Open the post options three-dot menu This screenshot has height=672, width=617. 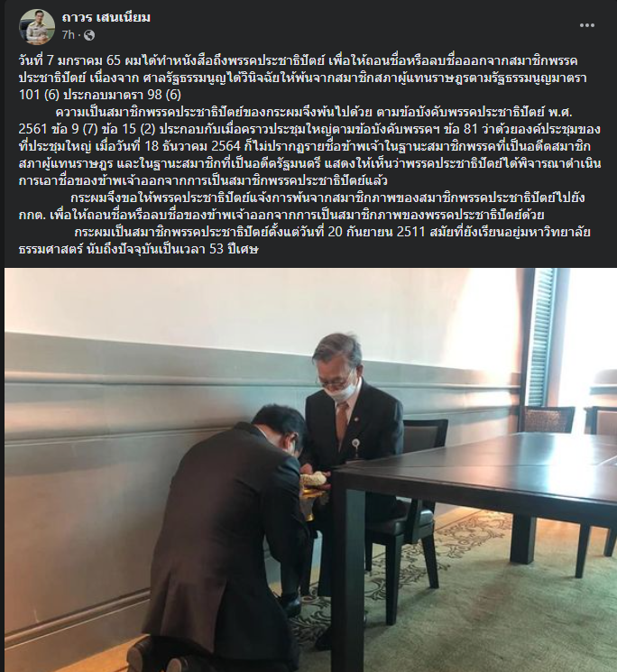(586, 25)
